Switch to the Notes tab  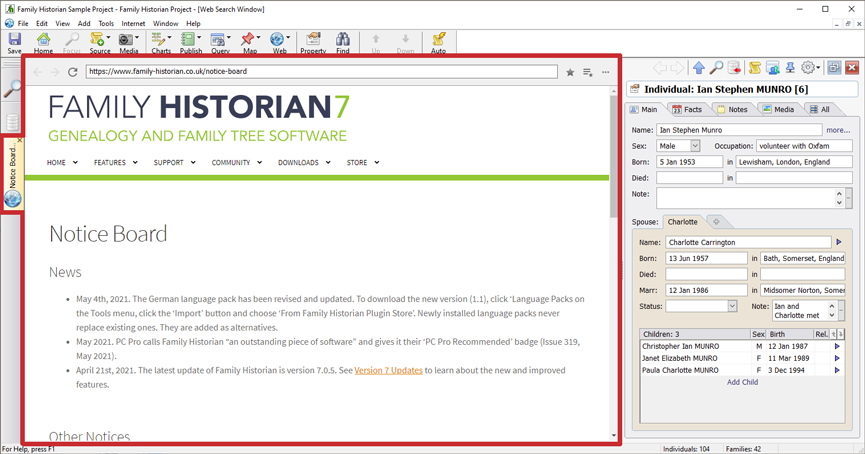[x=732, y=110]
